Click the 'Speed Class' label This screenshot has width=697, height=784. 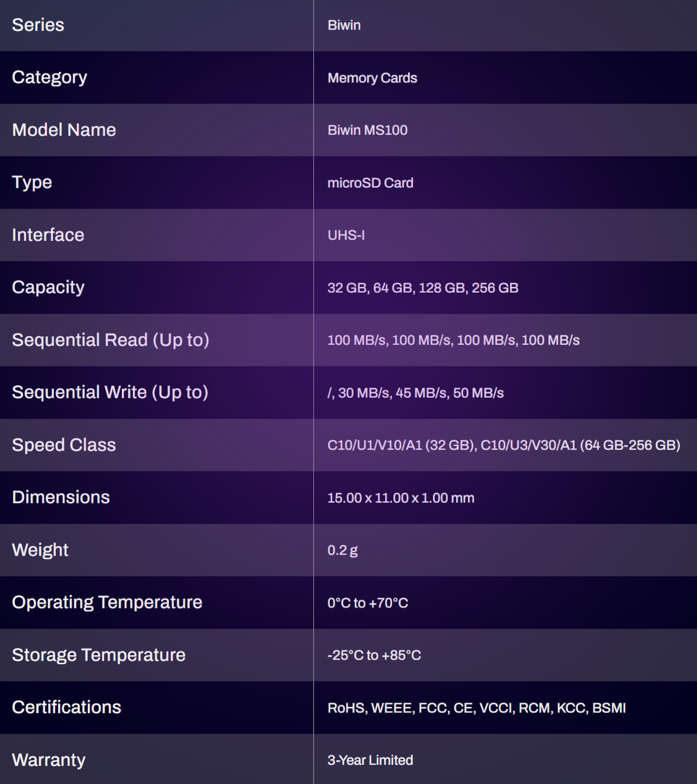[64, 445]
